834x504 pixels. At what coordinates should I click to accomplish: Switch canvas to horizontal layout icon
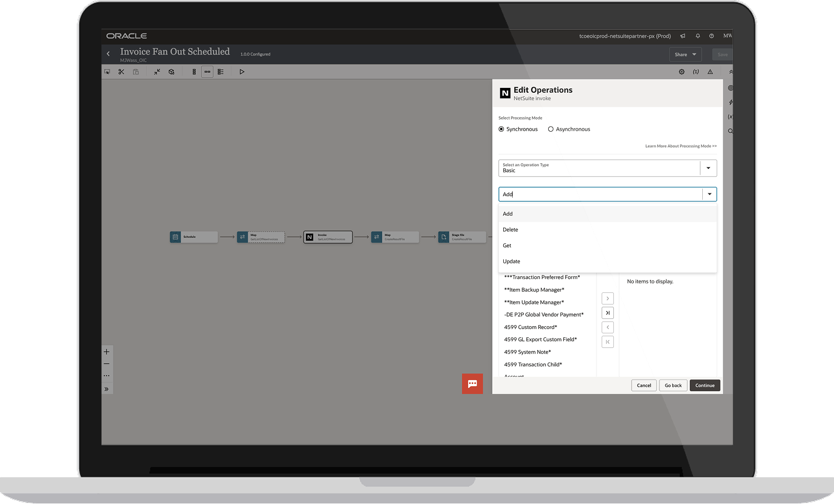[x=207, y=72]
